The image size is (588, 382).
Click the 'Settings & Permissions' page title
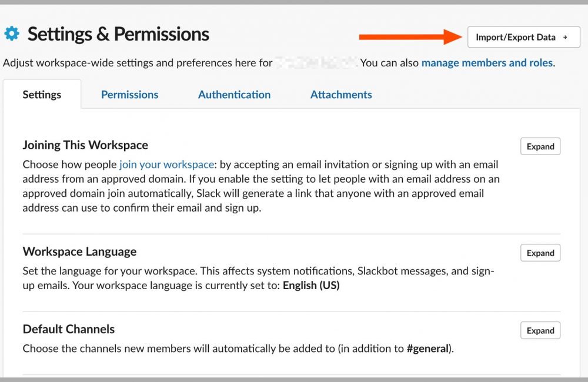pyautogui.click(x=118, y=34)
